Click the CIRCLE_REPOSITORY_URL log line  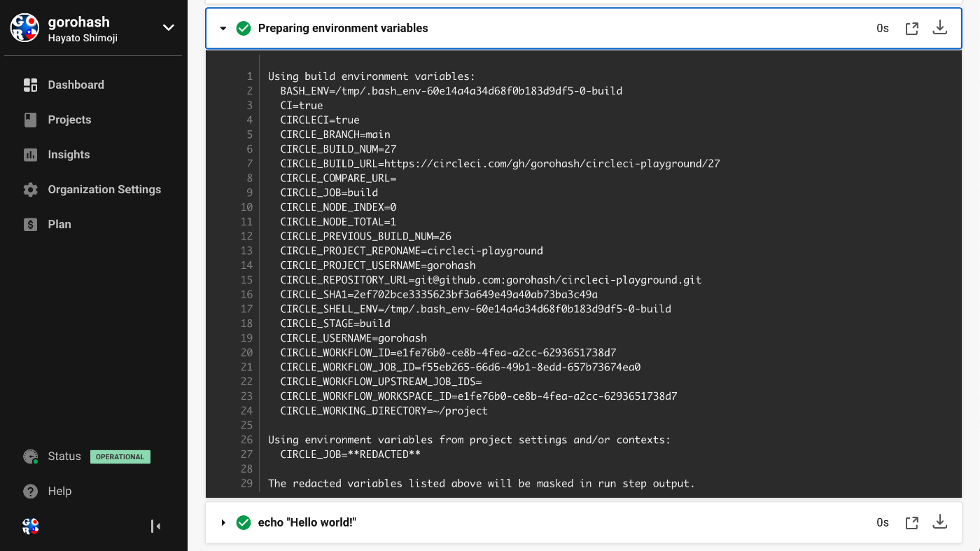[x=491, y=280]
